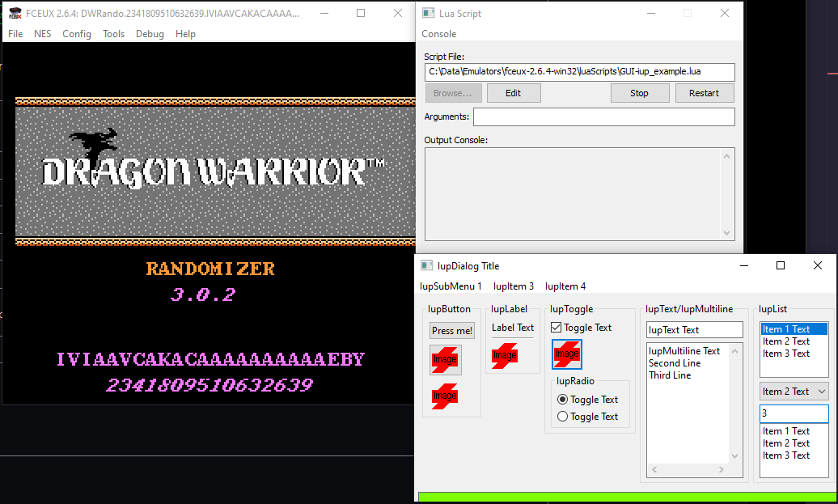Select Item 3 Text in top IupList
Viewport: 838px width, 504px height.
(x=794, y=354)
